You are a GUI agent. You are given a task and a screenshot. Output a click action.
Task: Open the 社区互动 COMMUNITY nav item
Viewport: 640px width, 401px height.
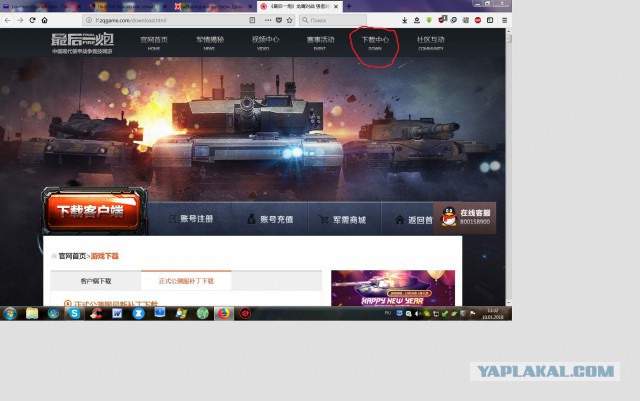[x=431, y=42]
